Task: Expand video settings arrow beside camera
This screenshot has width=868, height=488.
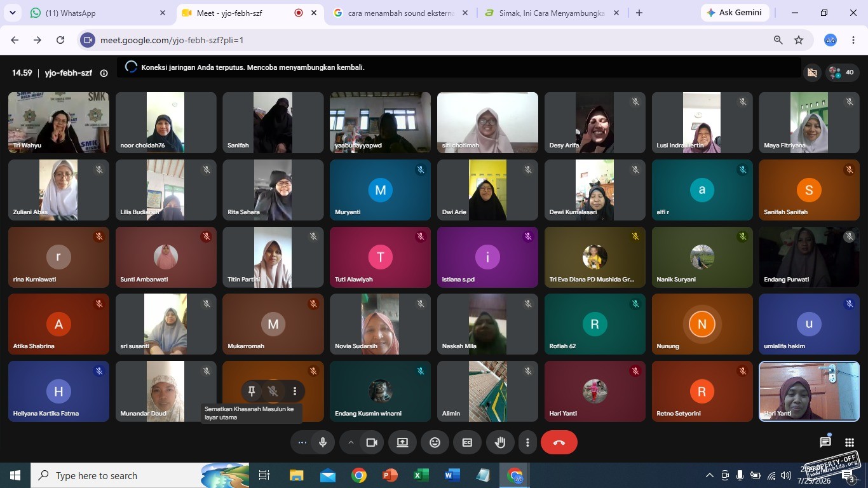Action: tap(350, 442)
